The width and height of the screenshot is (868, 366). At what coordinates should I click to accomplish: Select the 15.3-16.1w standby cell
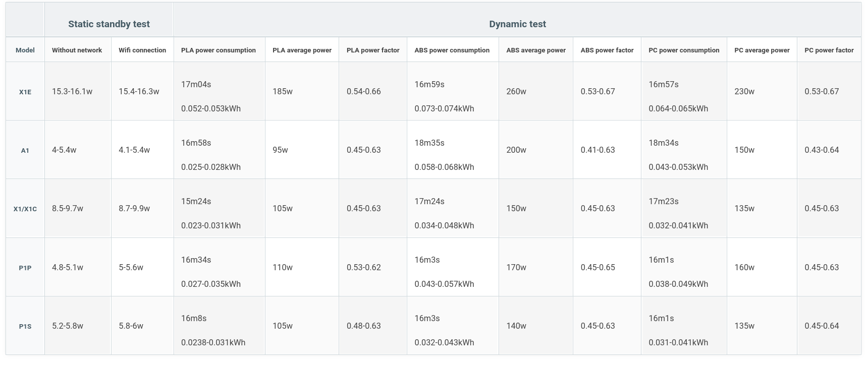[x=72, y=91]
